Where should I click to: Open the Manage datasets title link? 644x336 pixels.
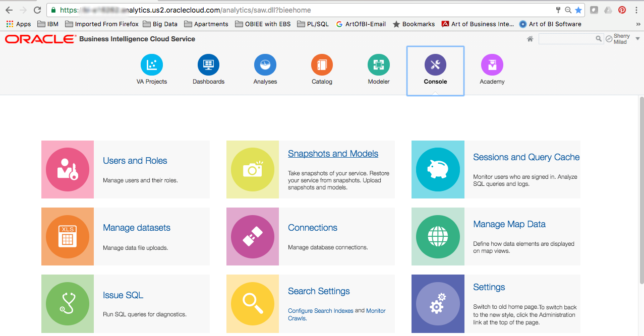[137, 228]
